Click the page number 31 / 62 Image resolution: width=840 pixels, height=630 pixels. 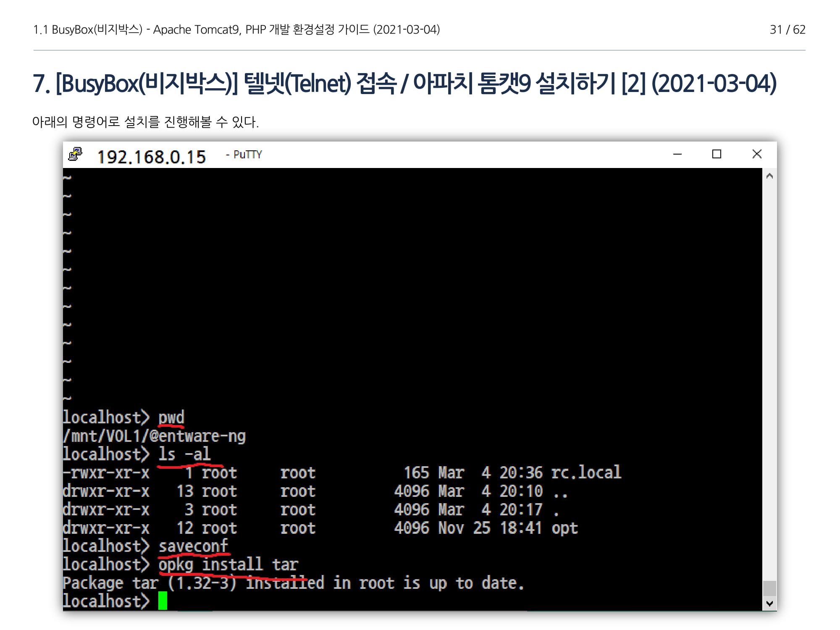[787, 30]
